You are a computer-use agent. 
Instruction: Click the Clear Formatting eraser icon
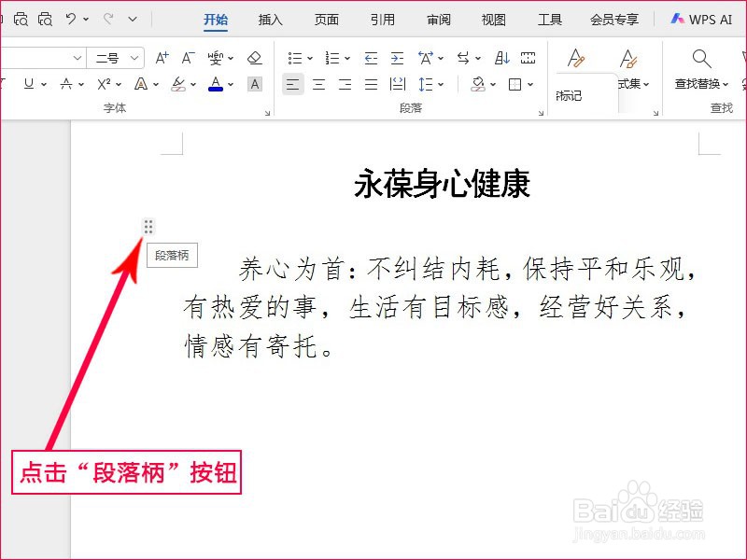point(256,58)
